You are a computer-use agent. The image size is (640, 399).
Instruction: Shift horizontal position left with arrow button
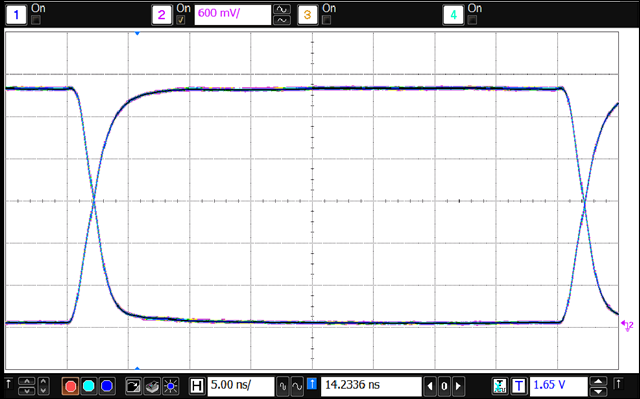[x=430, y=386]
